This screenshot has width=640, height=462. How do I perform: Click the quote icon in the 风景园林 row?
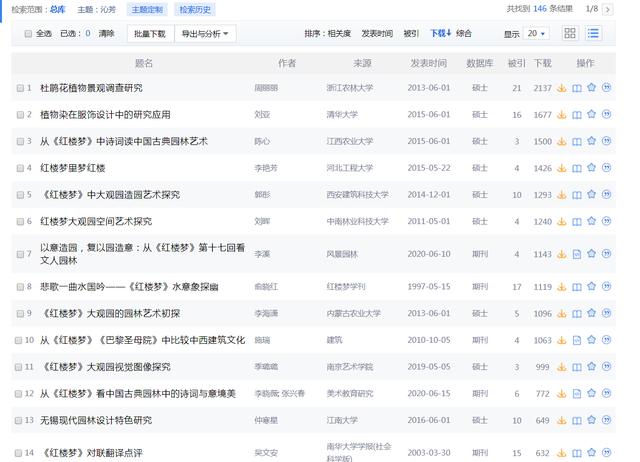point(607,254)
